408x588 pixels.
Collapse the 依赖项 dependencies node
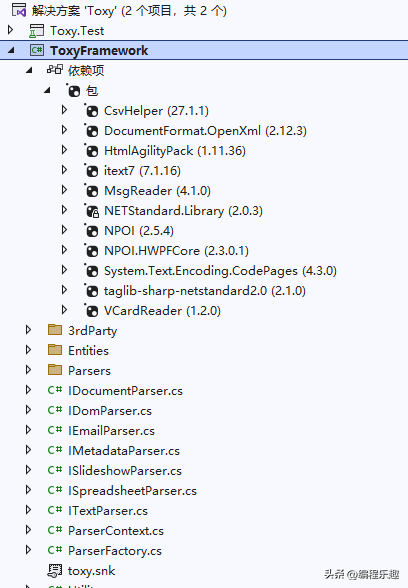[29, 70]
